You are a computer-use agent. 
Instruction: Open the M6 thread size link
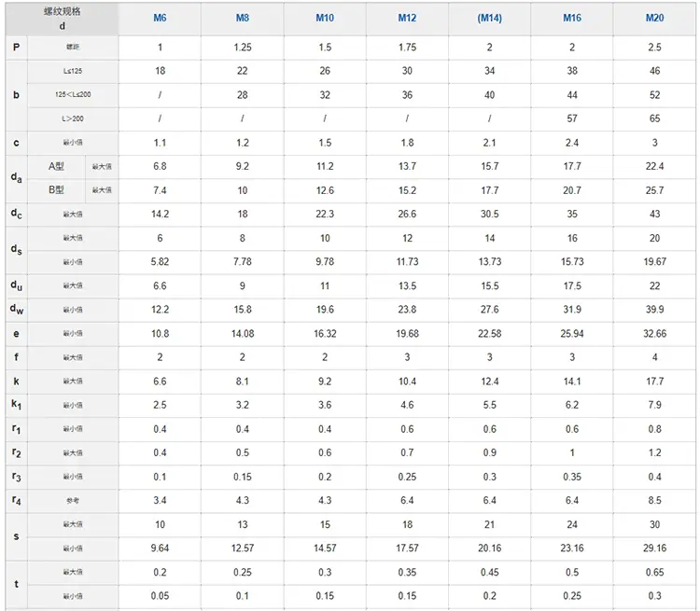pyautogui.click(x=160, y=18)
